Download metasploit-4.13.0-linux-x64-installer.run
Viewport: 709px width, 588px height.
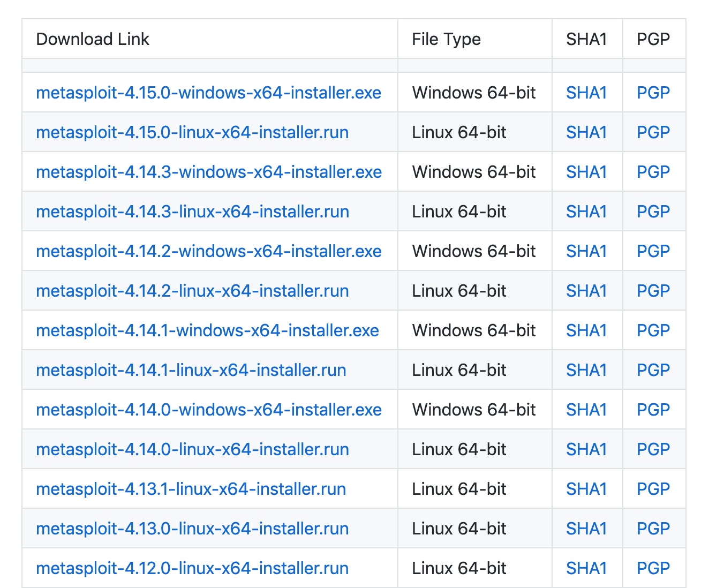pyautogui.click(x=192, y=529)
